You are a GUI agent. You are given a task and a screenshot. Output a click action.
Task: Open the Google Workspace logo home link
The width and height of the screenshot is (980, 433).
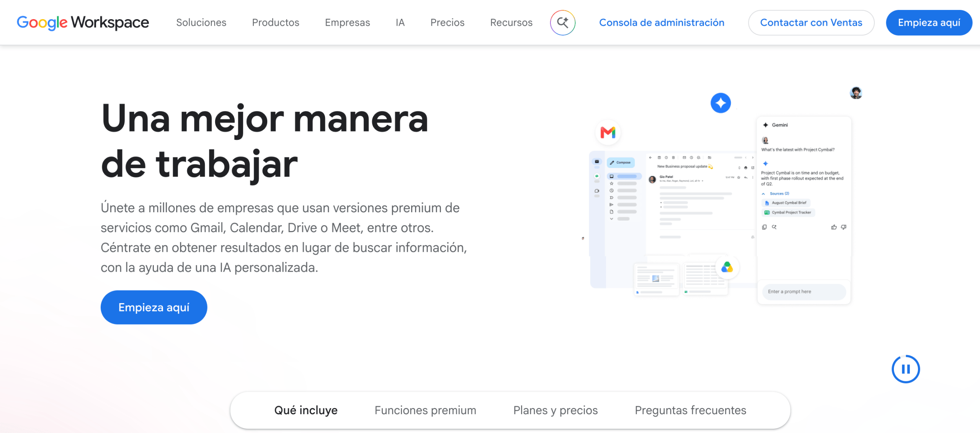tap(83, 23)
